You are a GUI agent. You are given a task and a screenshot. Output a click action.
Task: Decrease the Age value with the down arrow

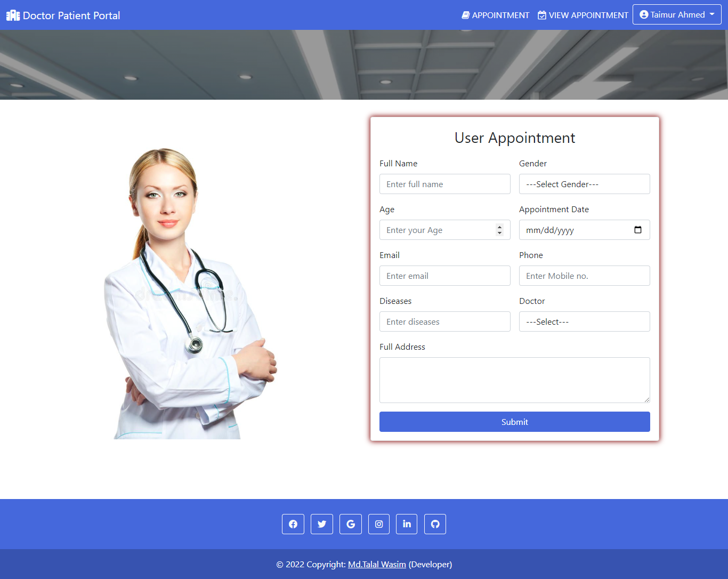(499, 233)
